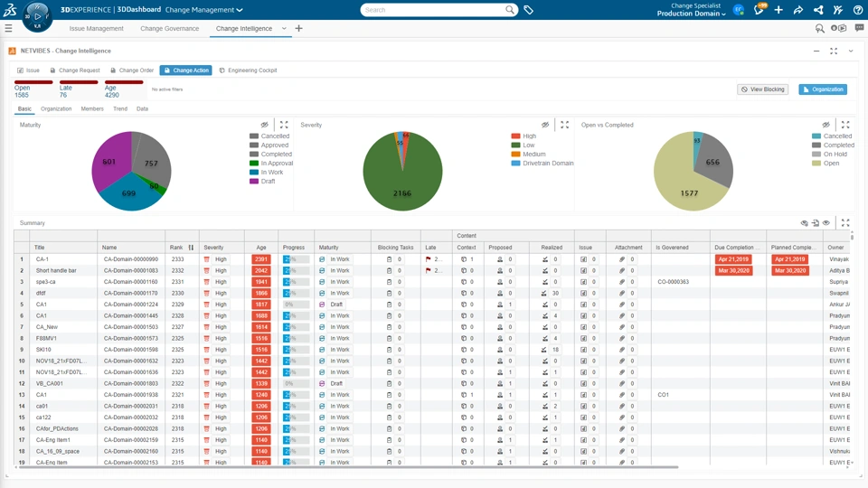
Task: Open the NETVIBES widget chevron menu
Action: [851, 51]
